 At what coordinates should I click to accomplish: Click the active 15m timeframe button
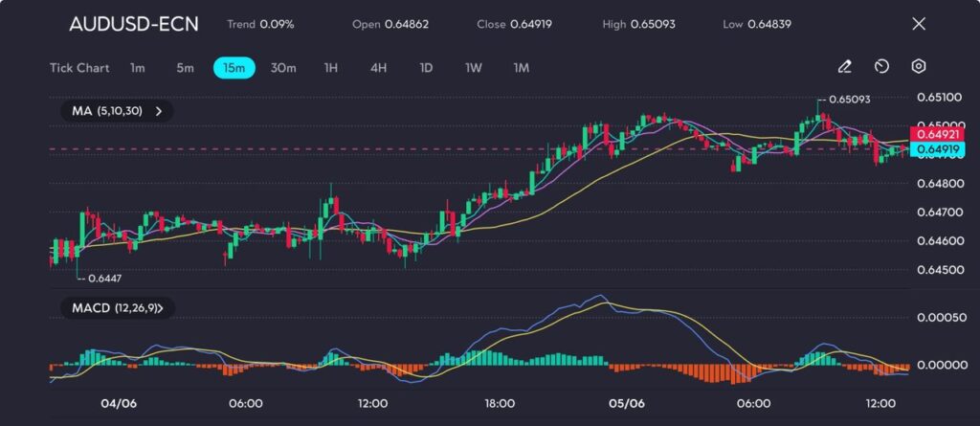(x=234, y=68)
